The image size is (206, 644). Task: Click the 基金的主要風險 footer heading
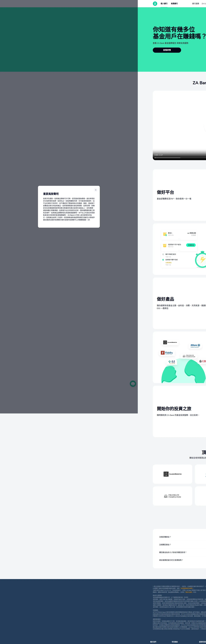click(157, 595)
